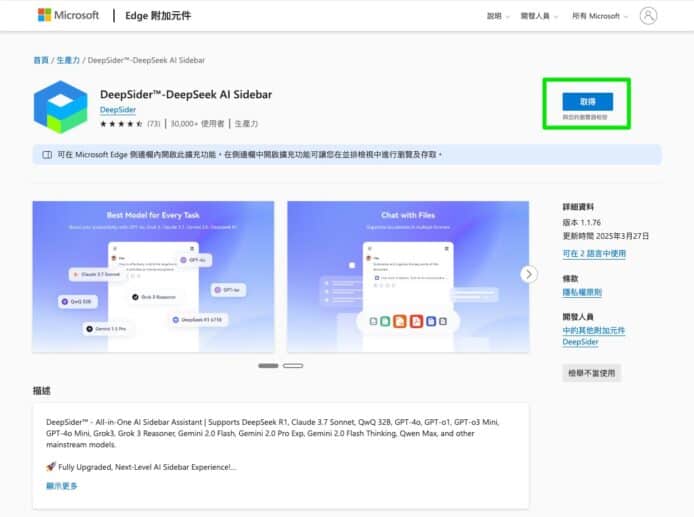Open the user account profile icon
This screenshot has width=694, height=517.
[x=649, y=16]
